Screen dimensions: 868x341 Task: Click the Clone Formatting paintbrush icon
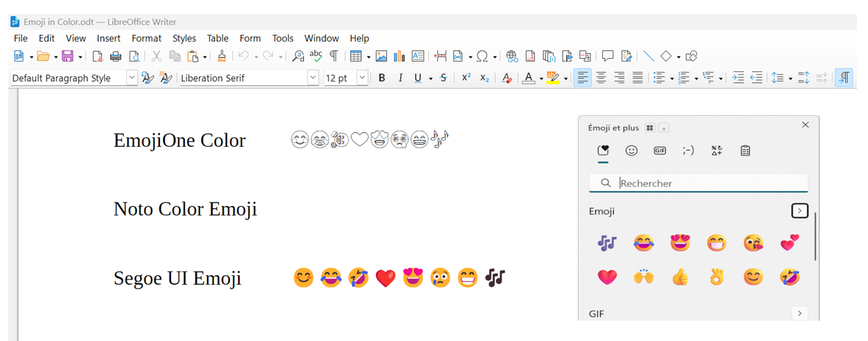[221, 57]
